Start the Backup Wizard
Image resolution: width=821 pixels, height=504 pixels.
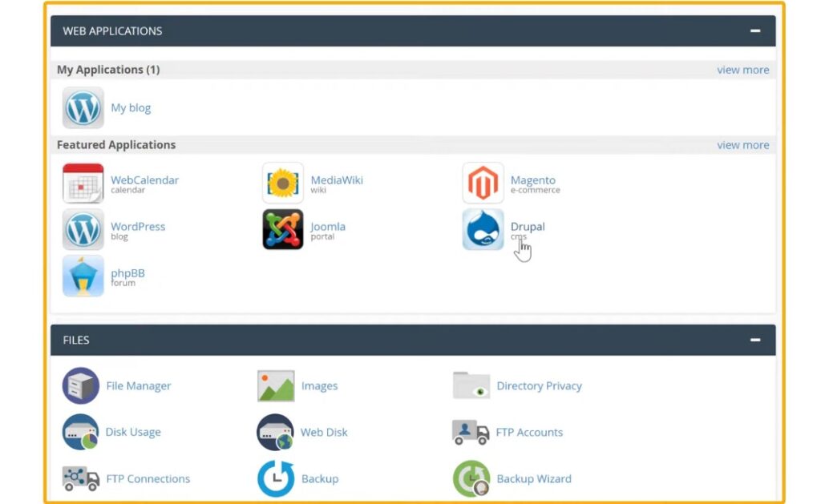(x=535, y=478)
